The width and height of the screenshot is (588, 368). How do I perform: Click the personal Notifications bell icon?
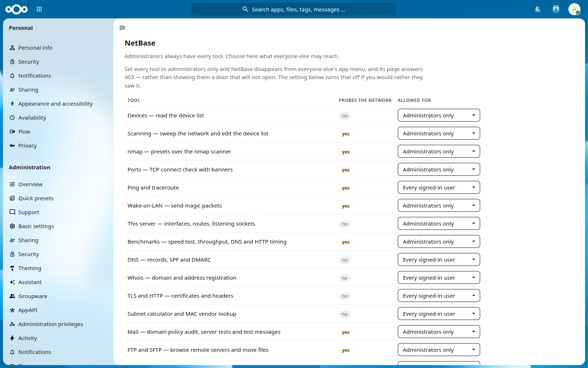(x=12, y=76)
